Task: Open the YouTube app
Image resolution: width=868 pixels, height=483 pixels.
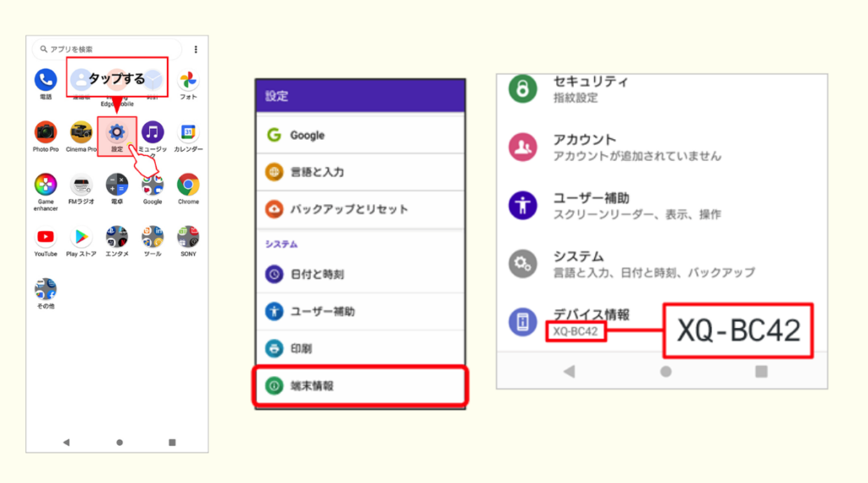Action: (46, 238)
